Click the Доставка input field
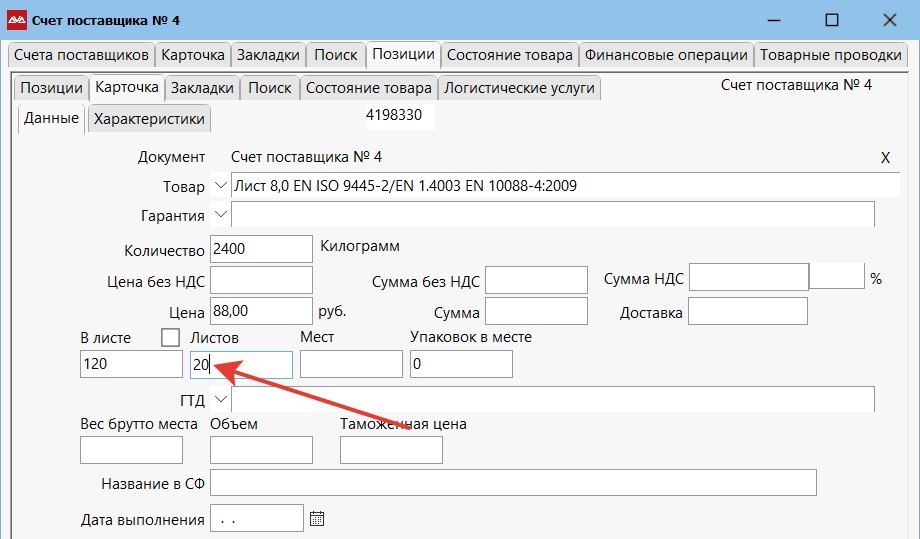The image size is (920, 539). pos(747,312)
